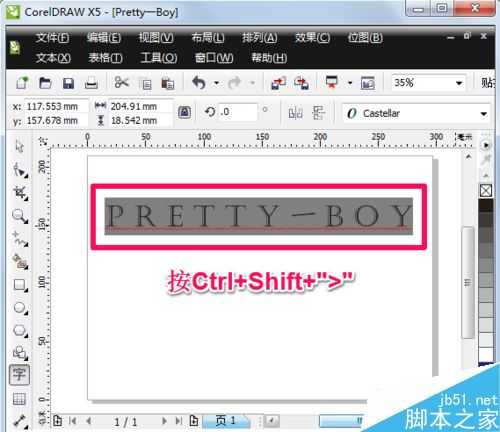Image resolution: width=500 pixels, height=432 pixels.
Task: Open the 文件(F) menu
Action: [x=52, y=38]
